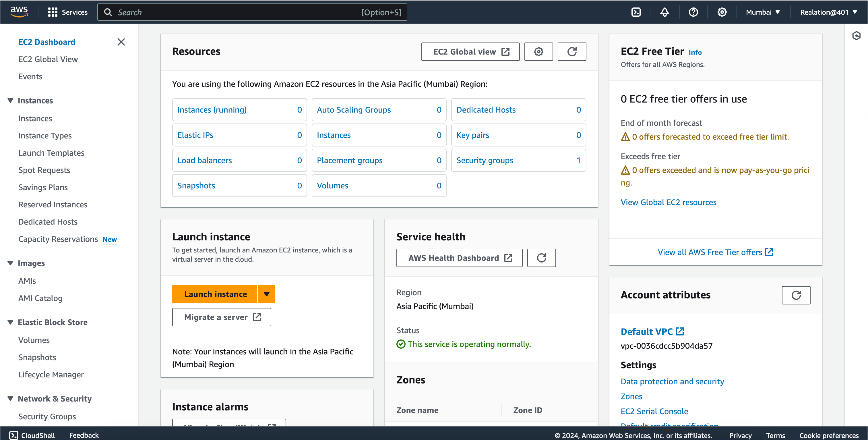Close the EC2 navigation sidebar
Image resolution: width=868 pixels, height=440 pixels.
[x=121, y=42]
